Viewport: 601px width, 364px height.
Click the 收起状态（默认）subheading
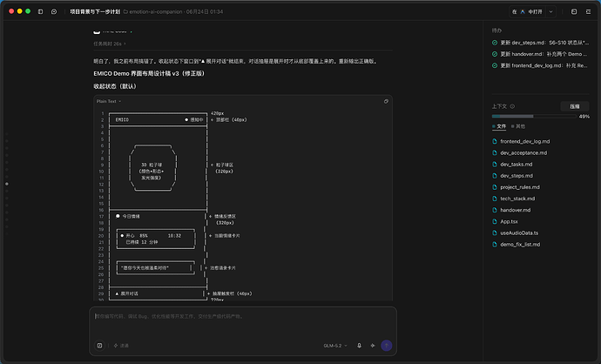click(x=115, y=86)
